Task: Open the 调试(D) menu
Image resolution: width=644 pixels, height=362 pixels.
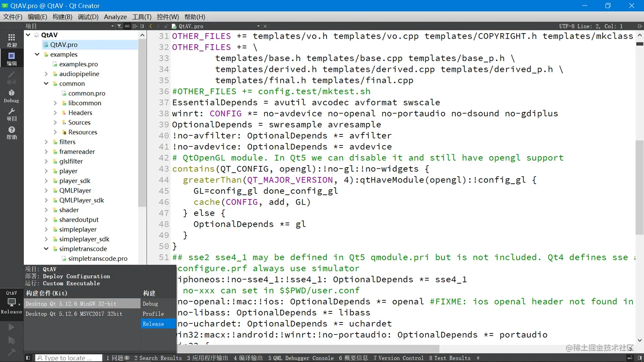Action: [x=88, y=17]
